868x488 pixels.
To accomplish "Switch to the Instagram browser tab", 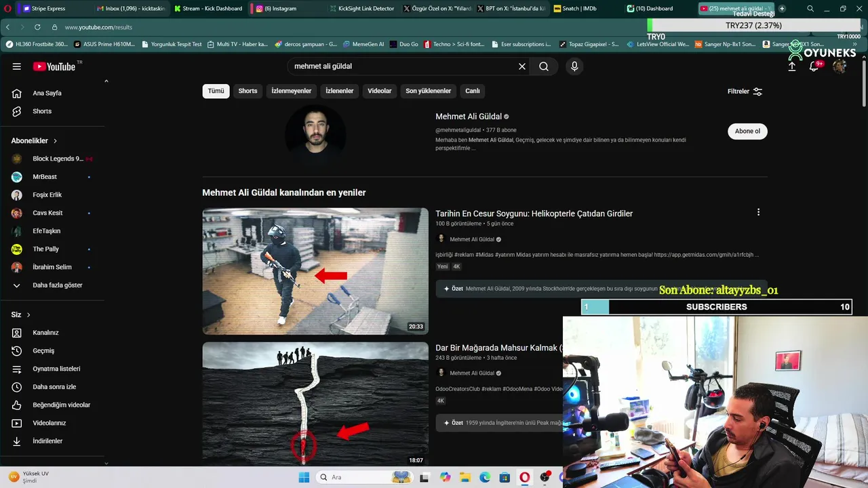I will [x=285, y=8].
